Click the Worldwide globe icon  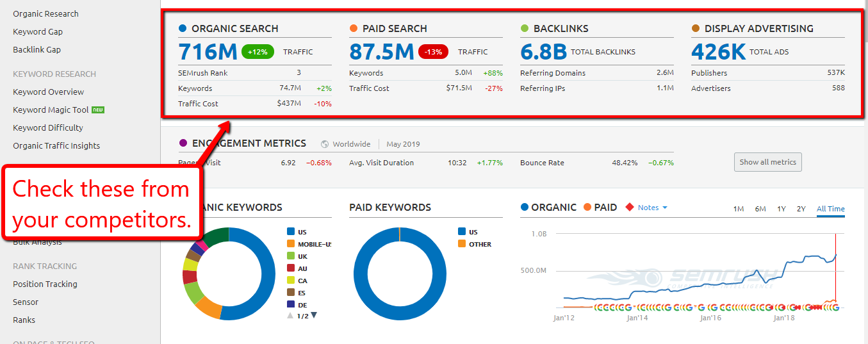coord(325,144)
